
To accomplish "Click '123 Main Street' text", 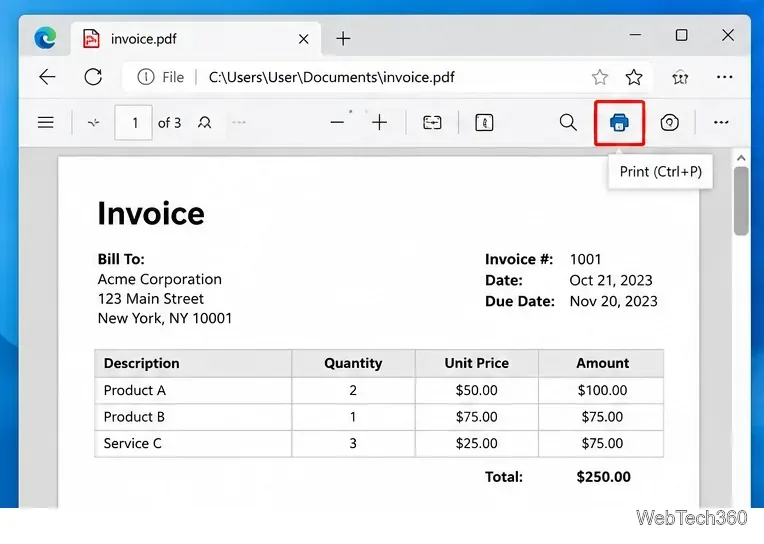I will (x=151, y=299).
